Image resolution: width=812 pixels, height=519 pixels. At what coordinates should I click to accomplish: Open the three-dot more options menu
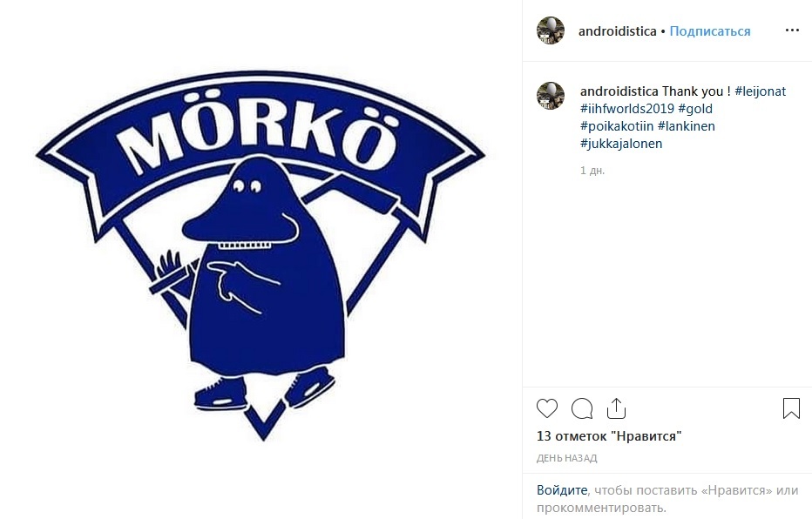coord(792,30)
